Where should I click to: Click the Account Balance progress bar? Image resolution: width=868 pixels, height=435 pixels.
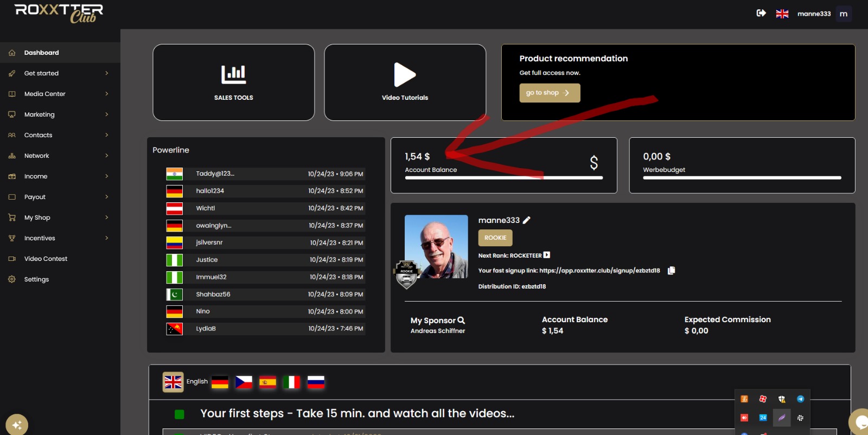click(x=504, y=177)
